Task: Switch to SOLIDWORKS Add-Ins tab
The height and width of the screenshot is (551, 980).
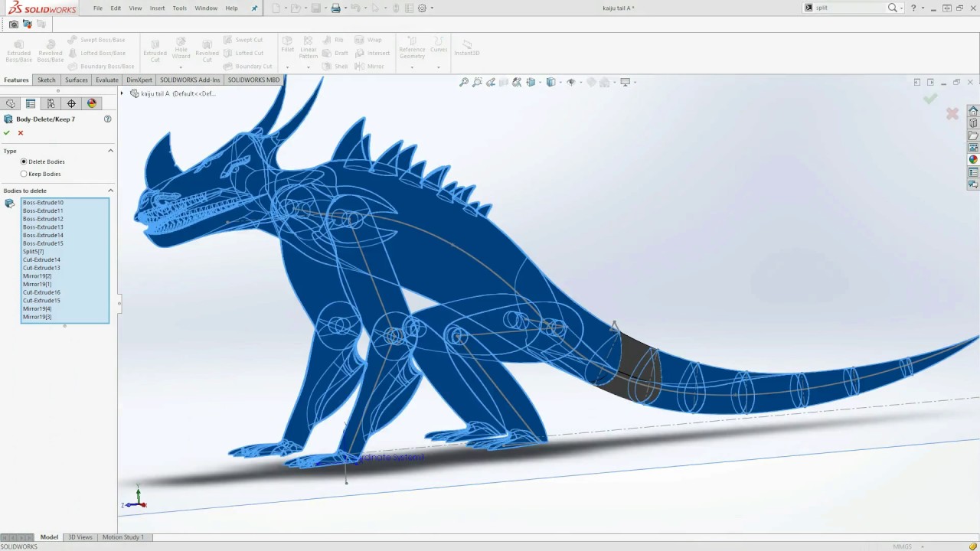Action: click(190, 80)
